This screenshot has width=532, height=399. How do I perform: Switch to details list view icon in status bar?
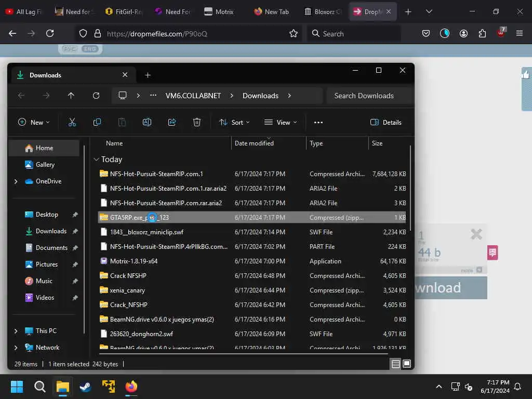pyautogui.click(x=395, y=364)
